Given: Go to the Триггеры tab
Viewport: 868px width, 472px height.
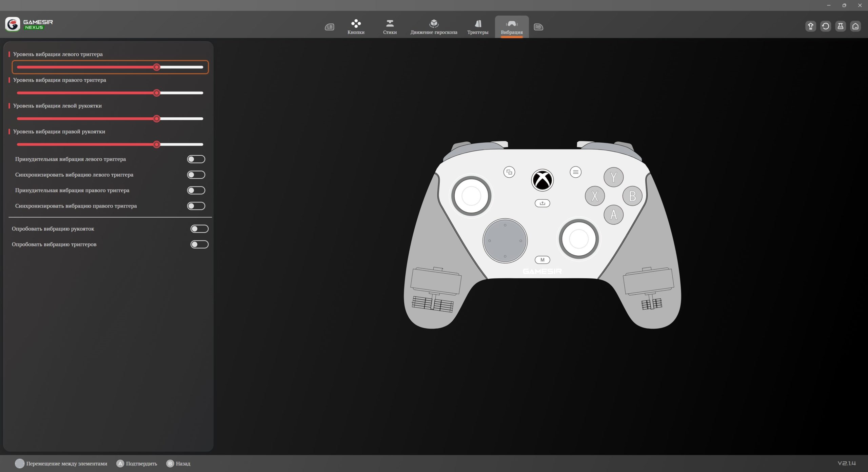Looking at the screenshot, I should (478, 27).
